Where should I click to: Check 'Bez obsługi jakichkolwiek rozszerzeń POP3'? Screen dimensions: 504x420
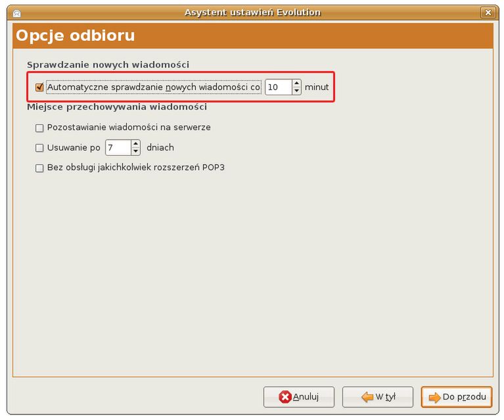[x=39, y=168]
